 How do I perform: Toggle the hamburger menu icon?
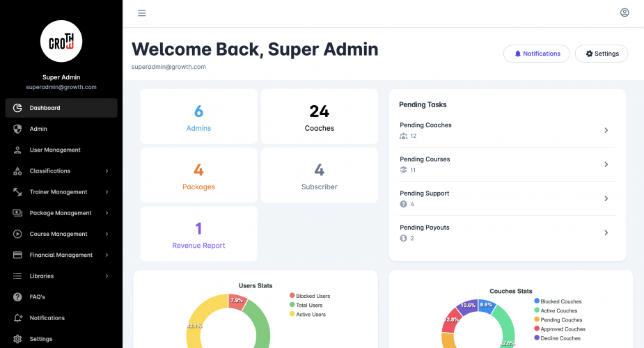point(142,13)
